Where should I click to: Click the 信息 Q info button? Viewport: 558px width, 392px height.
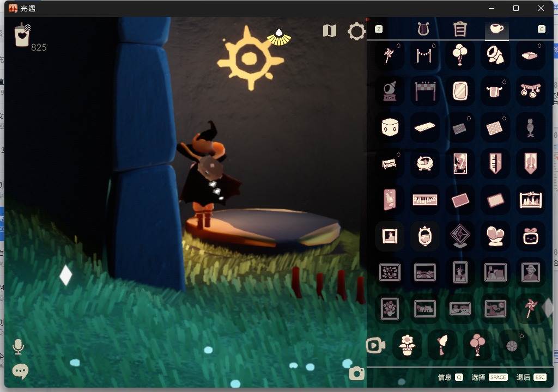pyautogui.click(x=450, y=377)
